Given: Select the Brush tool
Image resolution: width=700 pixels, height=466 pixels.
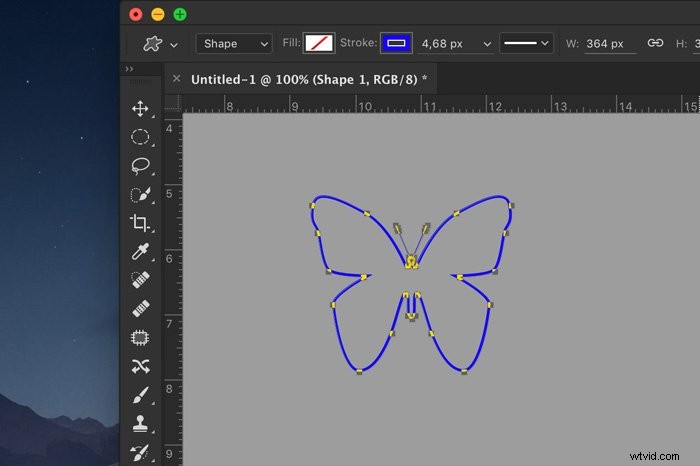Looking at the screenshot, I should [x=140, y=395].
